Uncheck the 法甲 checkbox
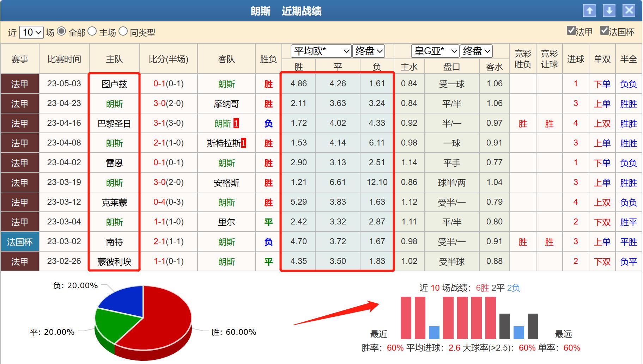Screen dimensions: 643x364 [x=571, y=31]
